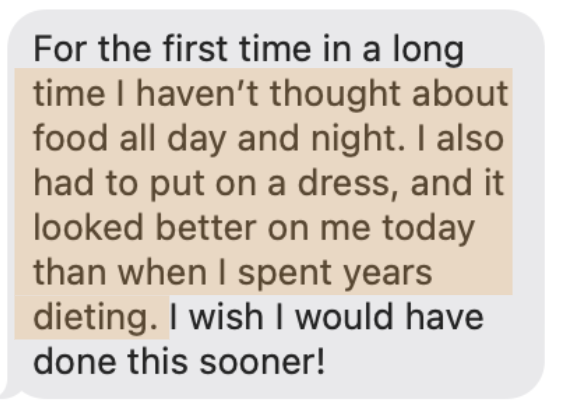Click the message bubble tail corner

(x=9, y=392)
